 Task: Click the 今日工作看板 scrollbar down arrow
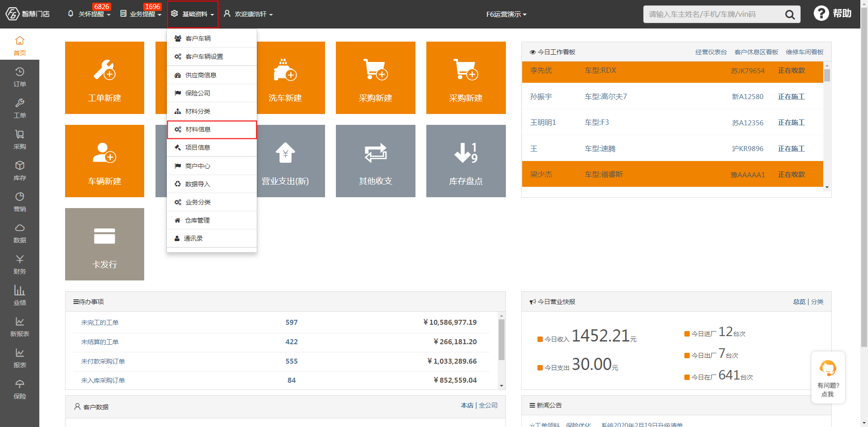coord(827,187)
